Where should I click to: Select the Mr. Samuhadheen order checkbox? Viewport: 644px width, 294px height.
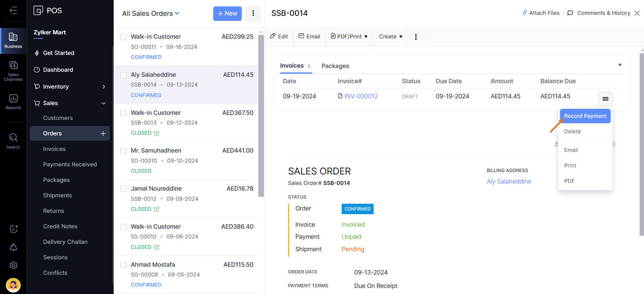coord(123,151)
